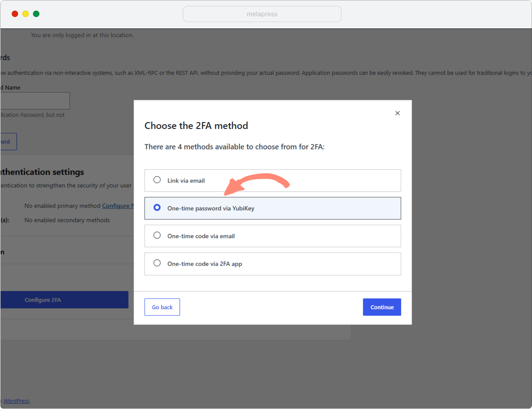Click 'You are only logged in at this location' text

(x=82, y=35)
